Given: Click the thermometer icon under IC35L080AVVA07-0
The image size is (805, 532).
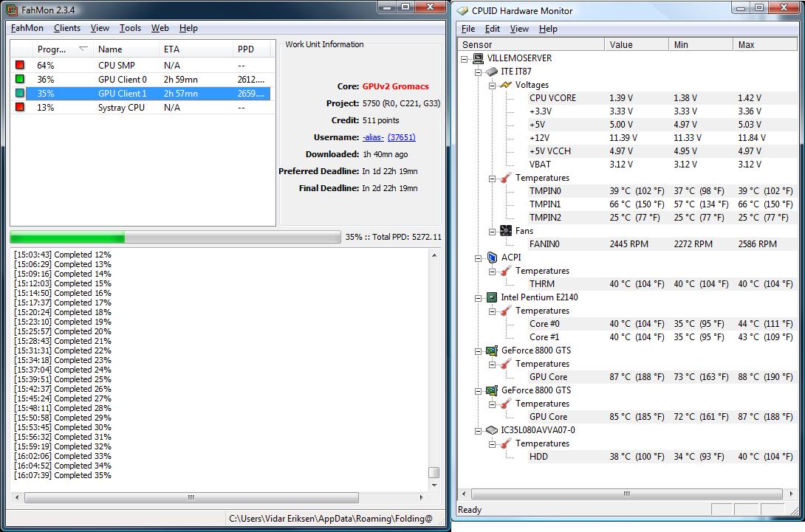Looking at the screenshot, I should 506,443.
